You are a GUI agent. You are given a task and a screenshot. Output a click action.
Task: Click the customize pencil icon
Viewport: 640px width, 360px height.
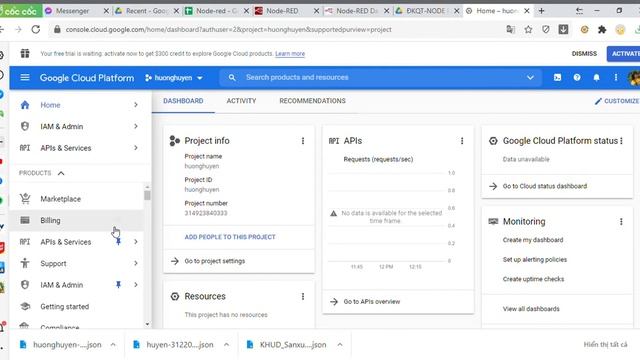[598, 101]
